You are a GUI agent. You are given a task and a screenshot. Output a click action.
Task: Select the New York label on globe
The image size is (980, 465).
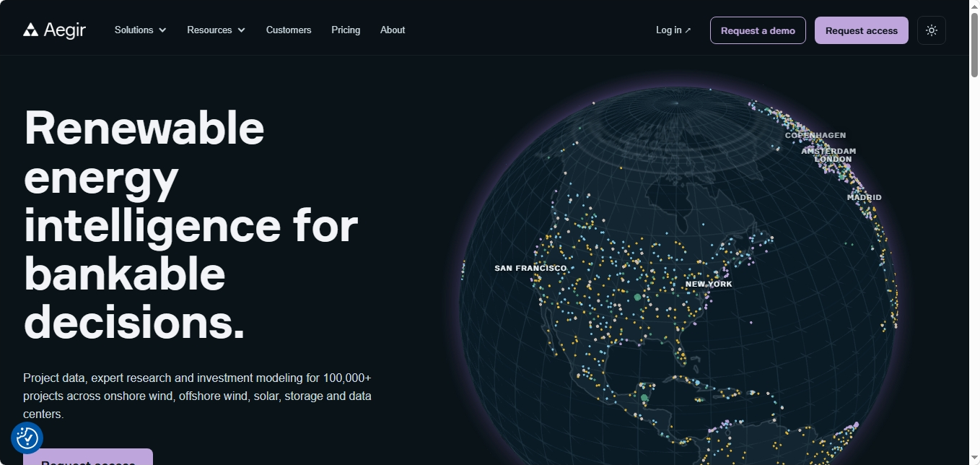tap(709, 284)
